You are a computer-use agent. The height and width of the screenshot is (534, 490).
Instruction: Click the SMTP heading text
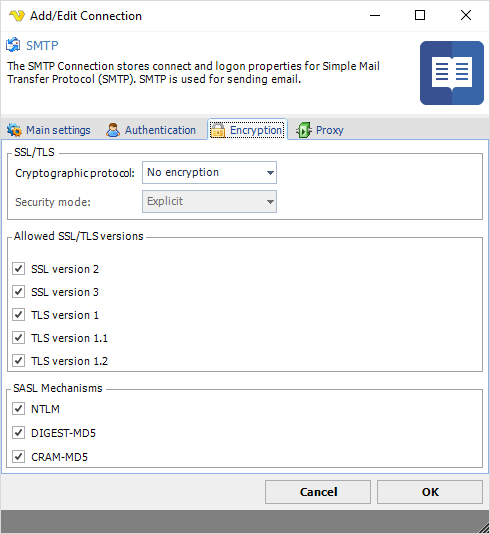pyautogui.click(x=42, y=45)
